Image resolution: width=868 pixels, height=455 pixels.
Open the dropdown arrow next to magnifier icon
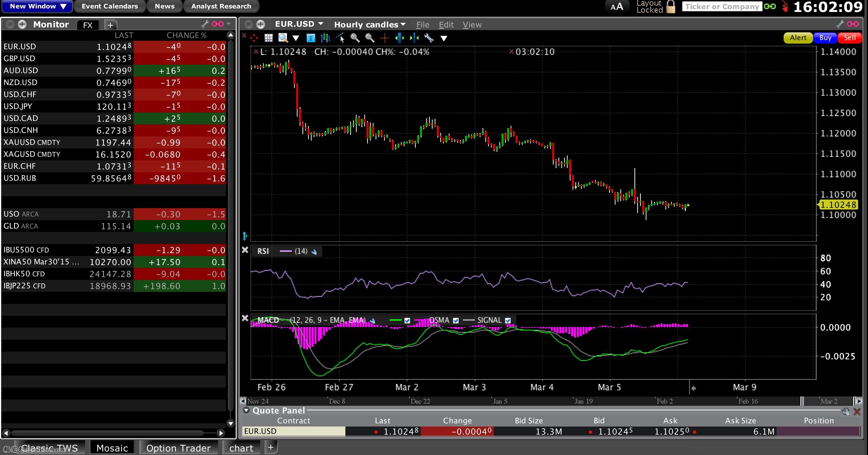[296, 38]
